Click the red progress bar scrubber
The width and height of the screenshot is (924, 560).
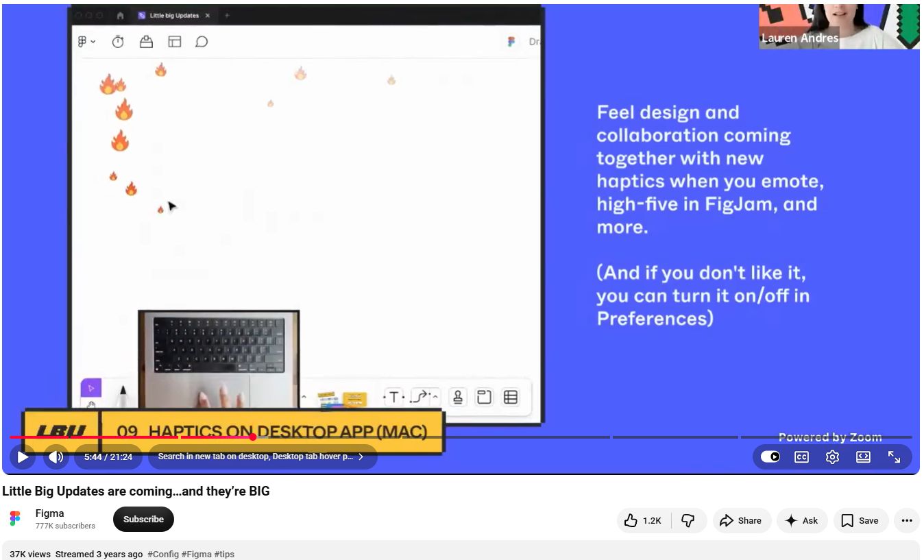(x=253, y=437)
